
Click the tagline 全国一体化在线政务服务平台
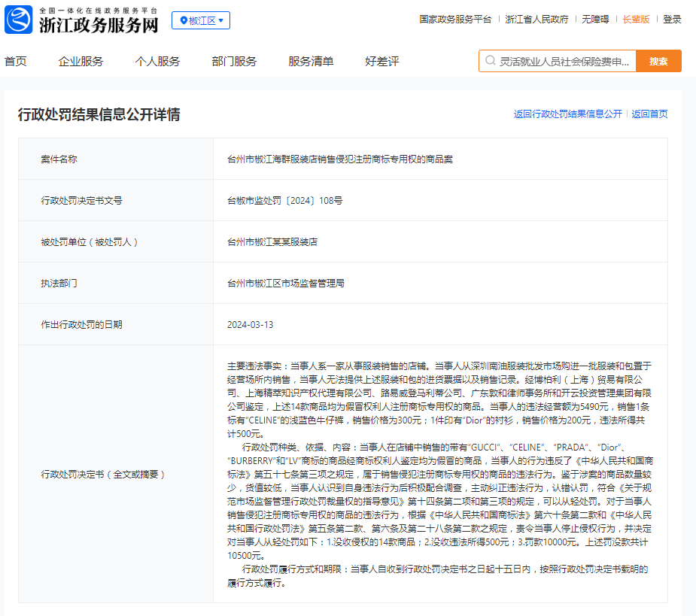pyautogui.click(x=99, y=11)
